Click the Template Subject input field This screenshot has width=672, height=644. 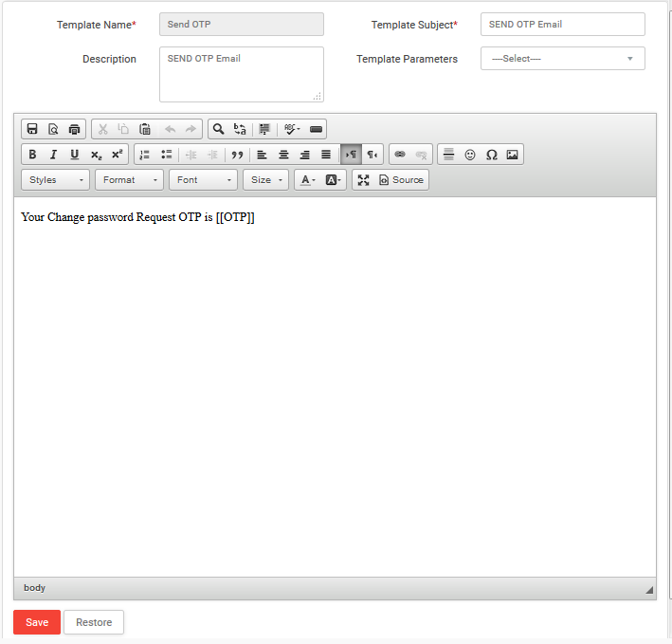(x=563, y=24)
